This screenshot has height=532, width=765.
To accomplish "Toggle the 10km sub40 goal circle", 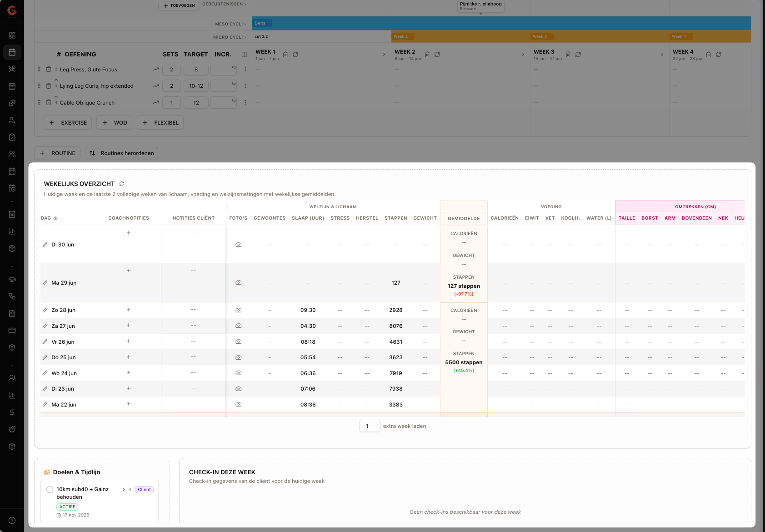I will tap(50, 490).
